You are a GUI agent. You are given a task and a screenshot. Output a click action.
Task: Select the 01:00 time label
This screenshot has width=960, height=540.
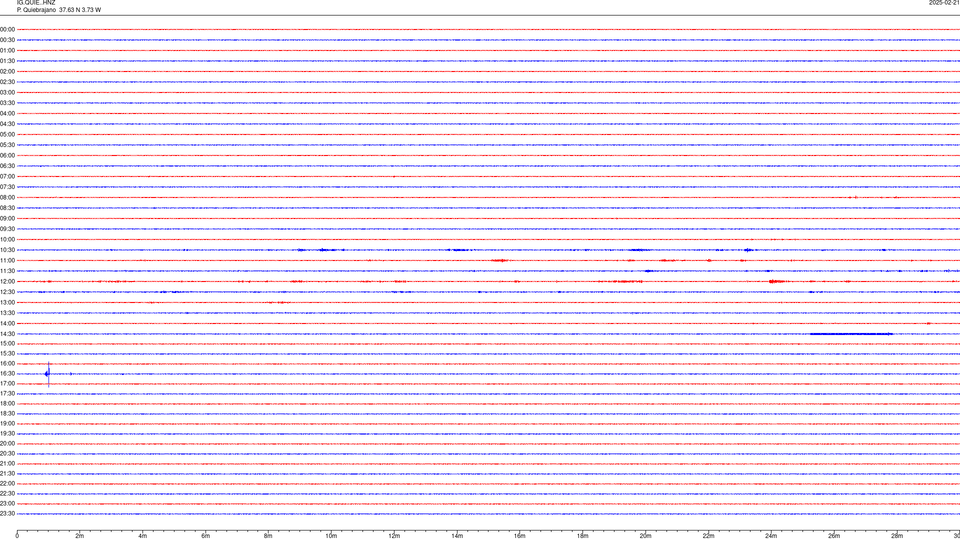coord(7,51)
